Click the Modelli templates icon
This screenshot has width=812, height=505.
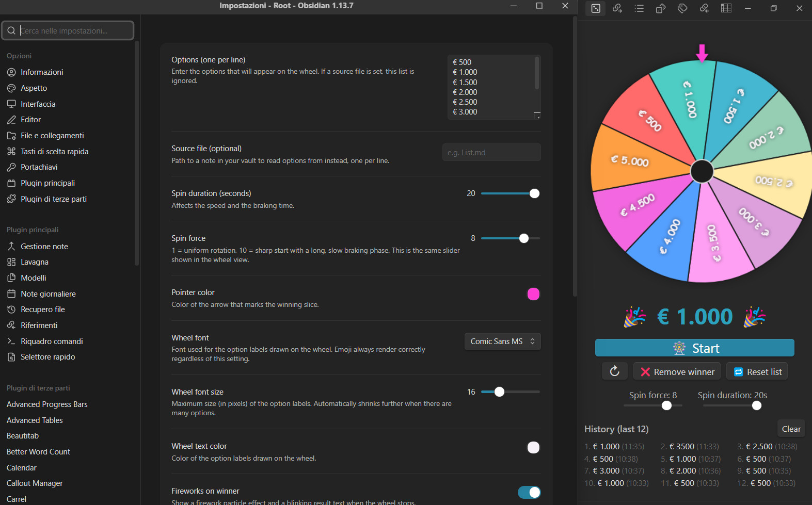(x=11, y=278)
